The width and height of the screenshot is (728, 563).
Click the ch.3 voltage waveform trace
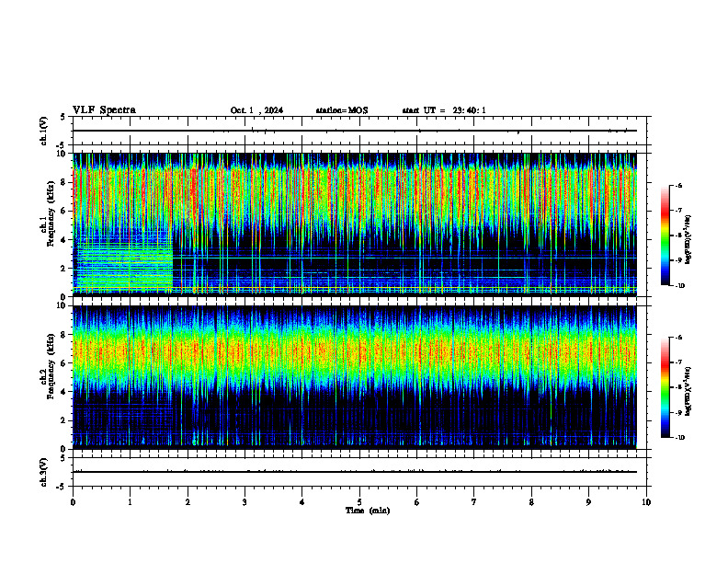coord(355,472)
